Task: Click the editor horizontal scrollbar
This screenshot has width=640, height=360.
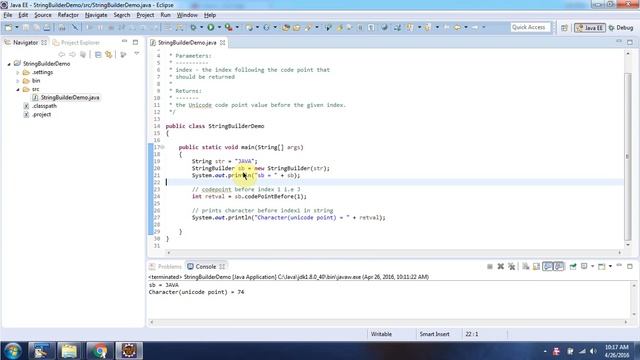Action: click(x=394, y=253)
